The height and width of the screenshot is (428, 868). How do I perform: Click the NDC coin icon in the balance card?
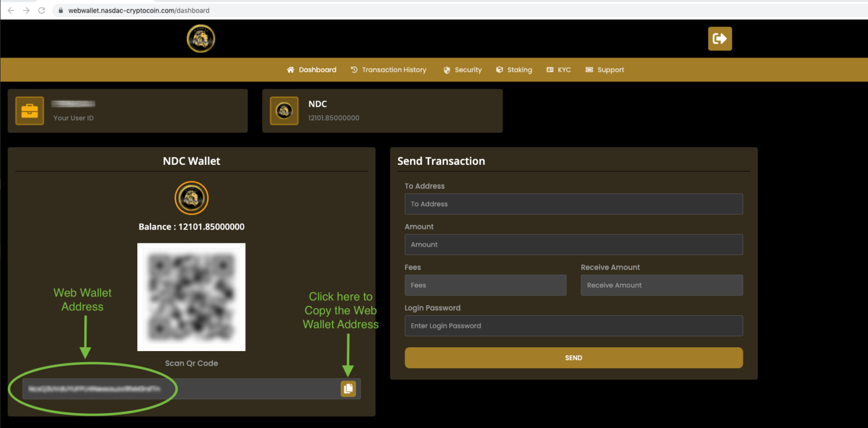[x=284, y=111]
